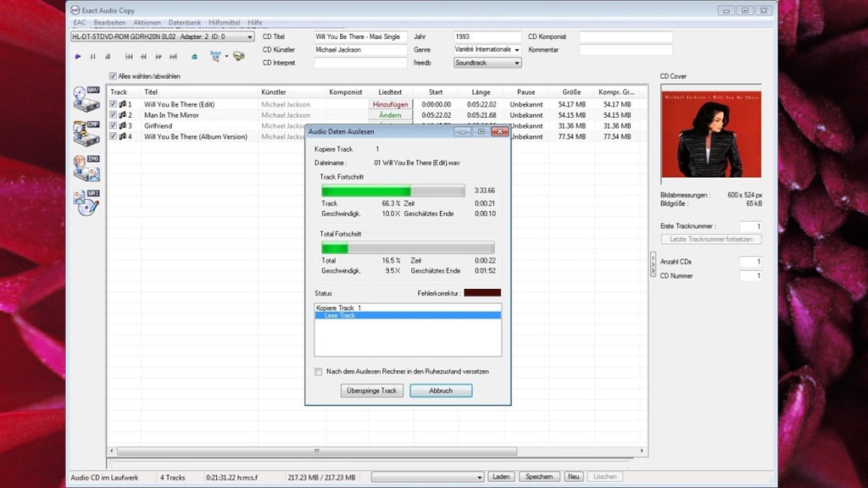Screen dimensions: 868x488
Task: Open the Datenbank menu
Action: [x=185, y=23]
